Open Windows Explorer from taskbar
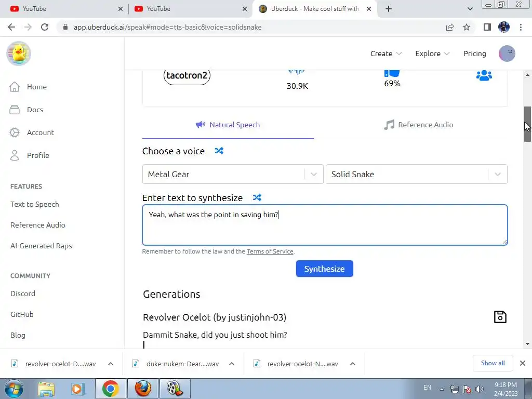The height and width of the screenshot is (399, 532). [46, 389]
